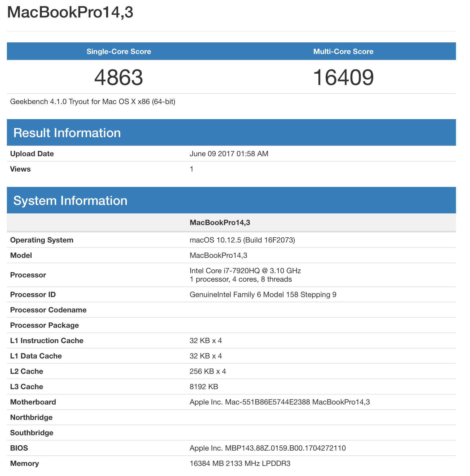This screenshot has height=476, width=470.
Task: Select 32 KB x 4 in L1 Instruction Cache row
Action: (x=206, y=341)
